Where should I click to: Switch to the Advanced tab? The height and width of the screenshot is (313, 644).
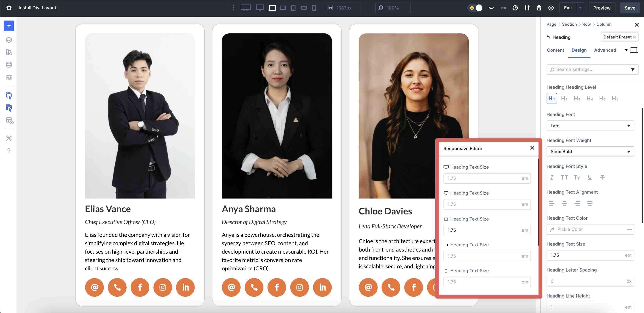(x=605, y=50)
